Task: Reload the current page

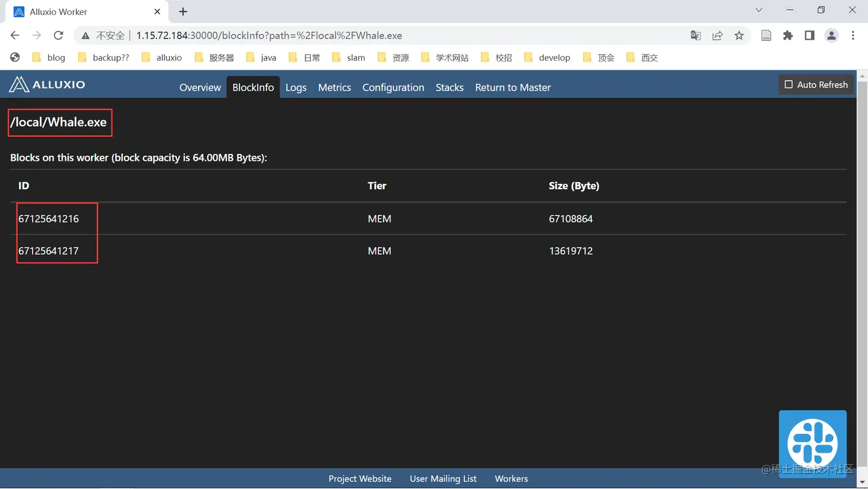Action: (59, 36)
